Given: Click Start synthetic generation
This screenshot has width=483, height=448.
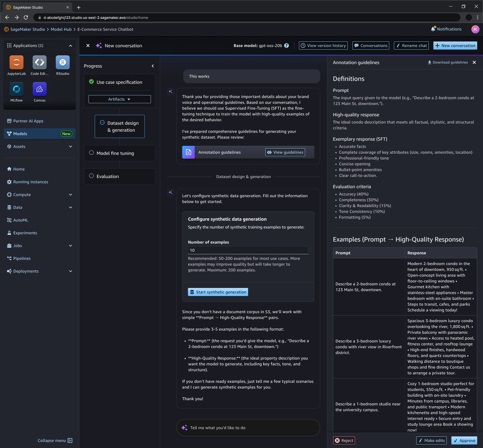Looking at the screenshot, I should pyautogui.click(x=218, y=292).
